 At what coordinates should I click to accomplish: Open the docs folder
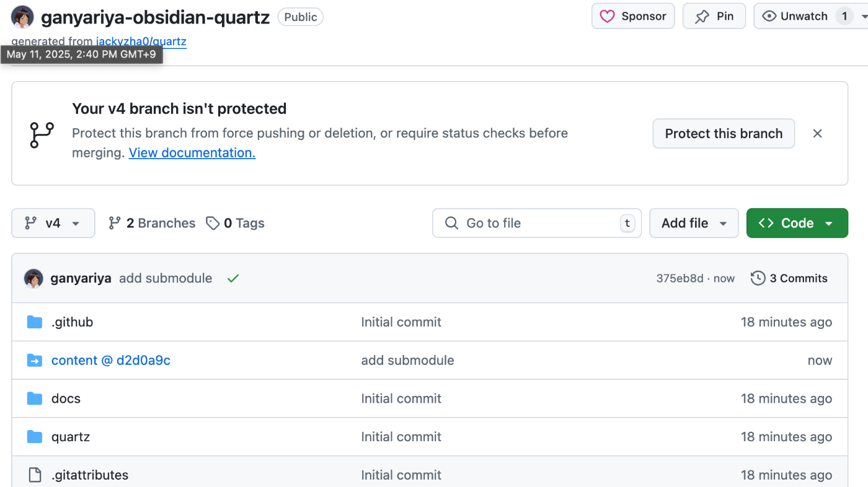tap(66, 398)
